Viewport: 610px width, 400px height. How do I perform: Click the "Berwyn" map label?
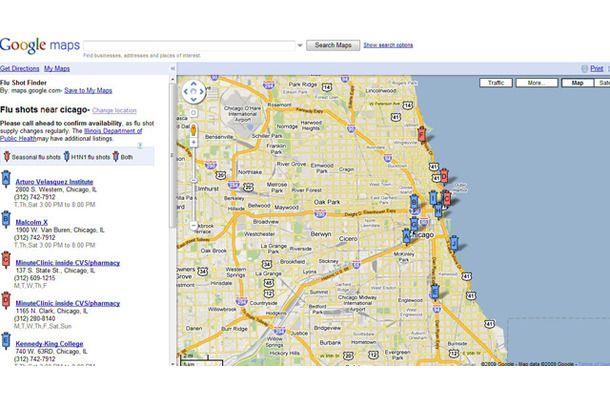click(321, 234)
